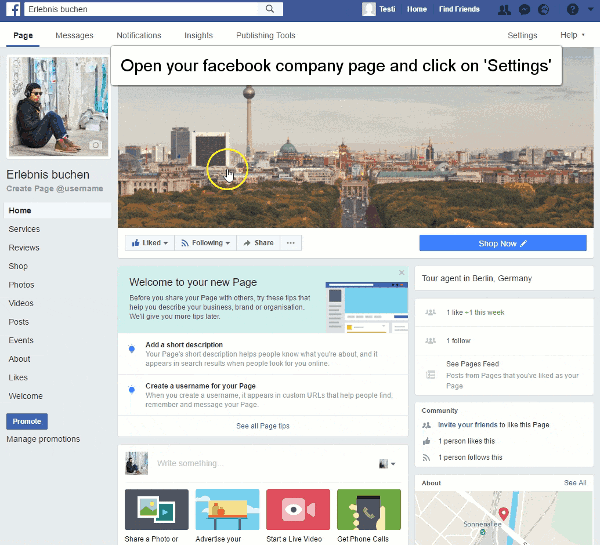Image resolution: width=600 pixels, height=545 pixels.
Task: Click the Facebook logo icon
Action: [x=13, y=9]
